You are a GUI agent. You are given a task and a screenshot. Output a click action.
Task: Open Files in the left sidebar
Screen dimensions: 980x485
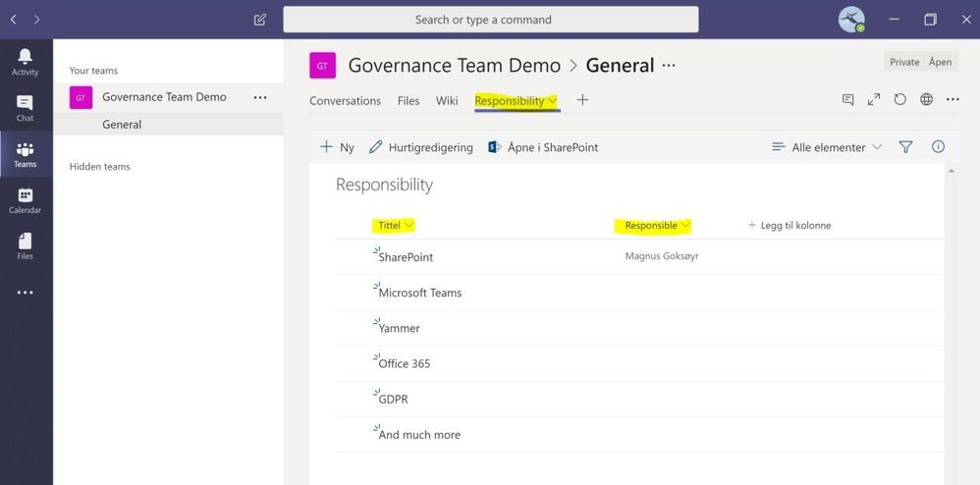click(x=25, y=246)
